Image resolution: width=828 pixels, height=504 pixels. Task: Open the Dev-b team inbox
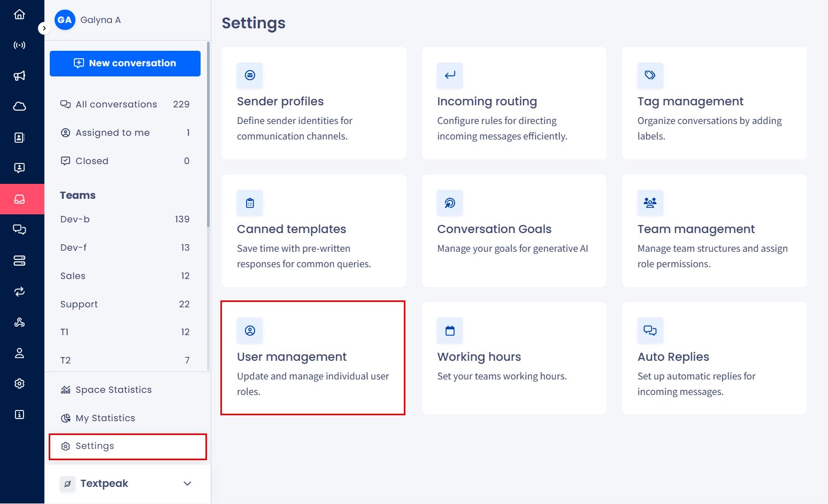[125, 219]
